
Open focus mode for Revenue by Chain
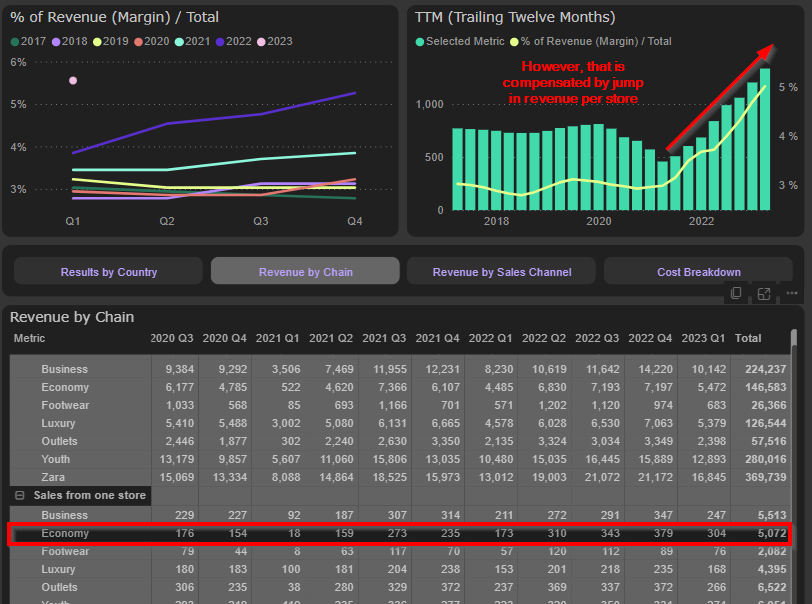click(764, 293)
